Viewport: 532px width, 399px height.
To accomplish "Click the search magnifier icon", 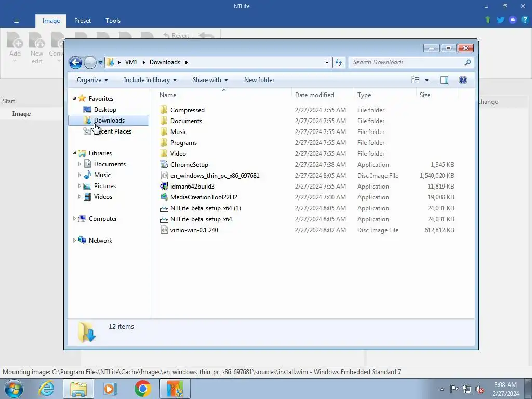I will tap(468, 62).
